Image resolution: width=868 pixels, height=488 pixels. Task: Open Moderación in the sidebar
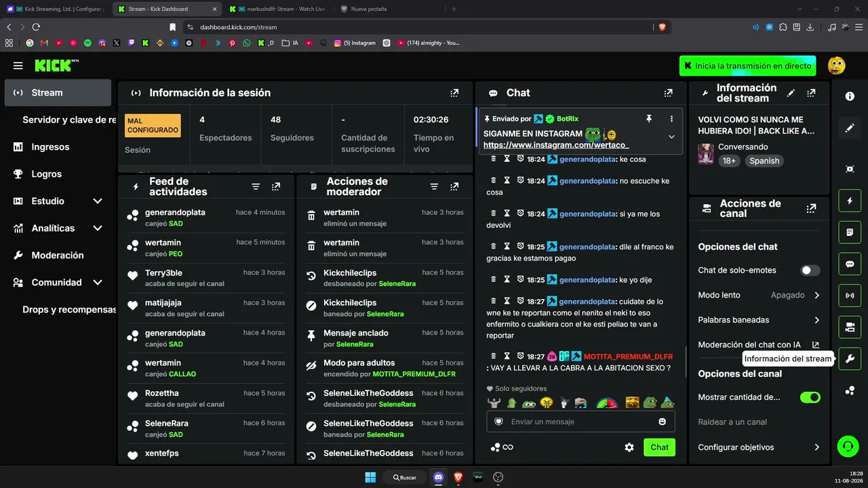pyautogui.click(x=58, y=256)
